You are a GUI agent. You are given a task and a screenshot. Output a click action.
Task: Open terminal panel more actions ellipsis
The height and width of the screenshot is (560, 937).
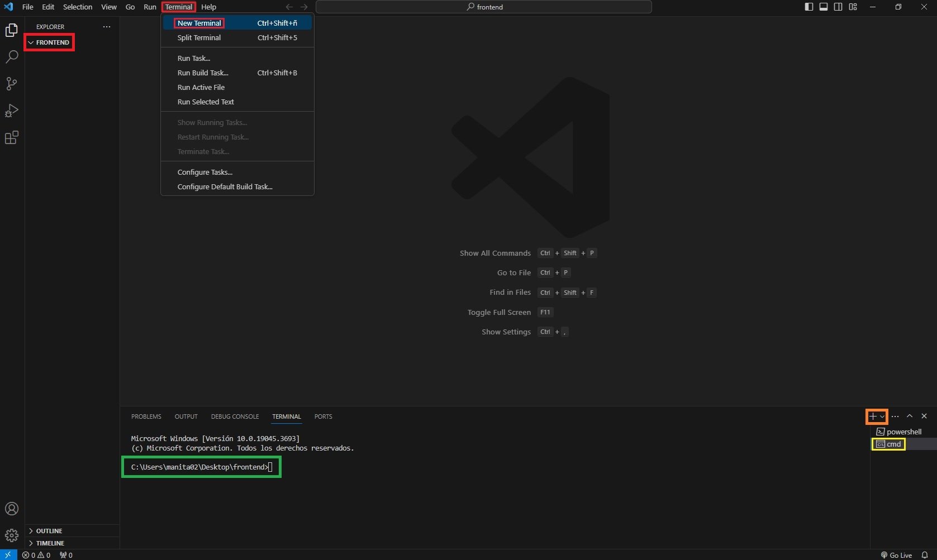[895, 417]
